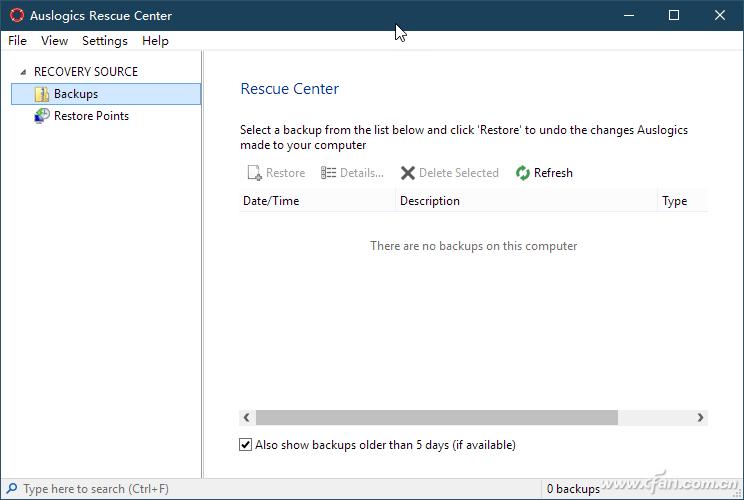Click the Refresh button label
Screen dimensions: 744x500
(x=553, y=173)
